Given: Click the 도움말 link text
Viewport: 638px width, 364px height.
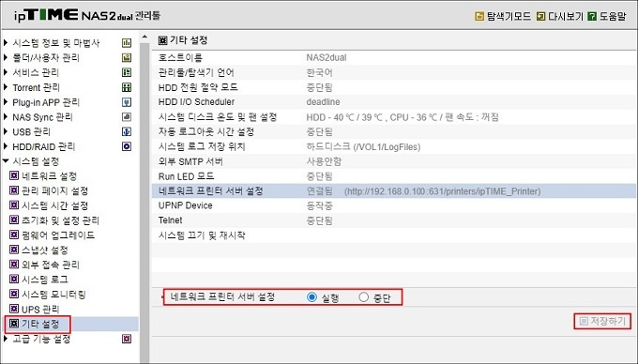Looking at the screenshot, I should point(613,16).
